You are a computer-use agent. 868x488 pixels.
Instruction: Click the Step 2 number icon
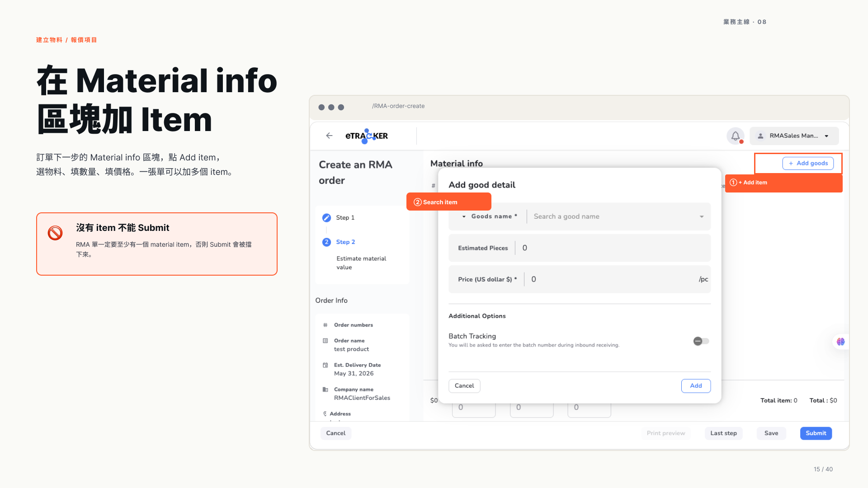[x=326, y=242]
